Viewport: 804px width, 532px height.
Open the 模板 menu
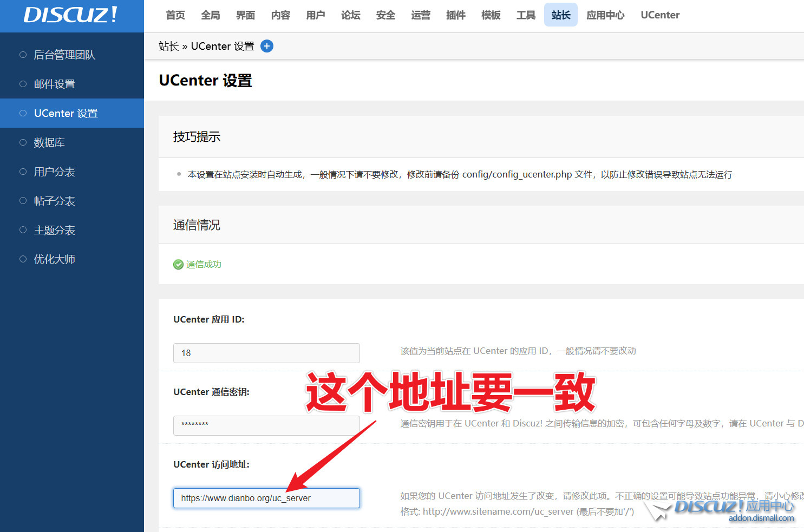[491, 15]
